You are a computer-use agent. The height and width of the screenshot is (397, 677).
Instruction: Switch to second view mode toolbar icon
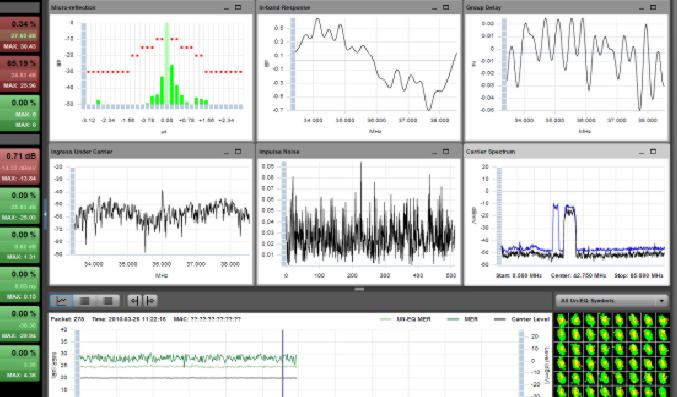[85, 301]
